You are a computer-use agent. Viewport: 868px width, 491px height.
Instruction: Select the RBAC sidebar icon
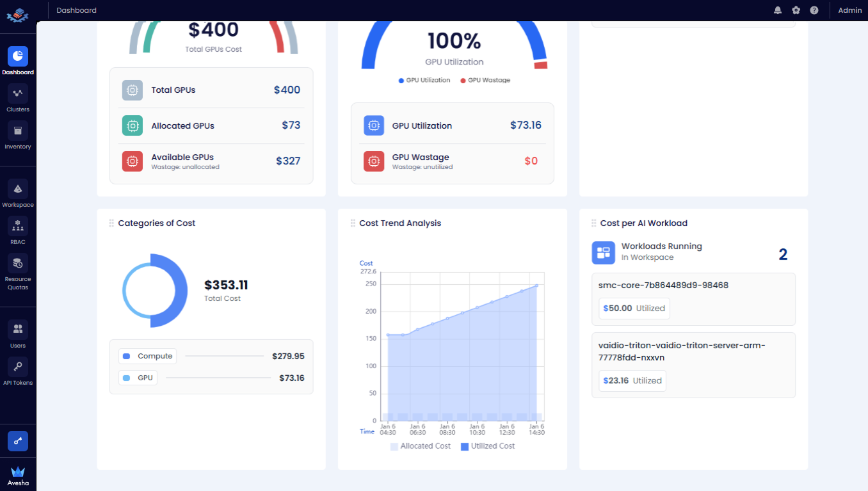(x=18, y=227)
